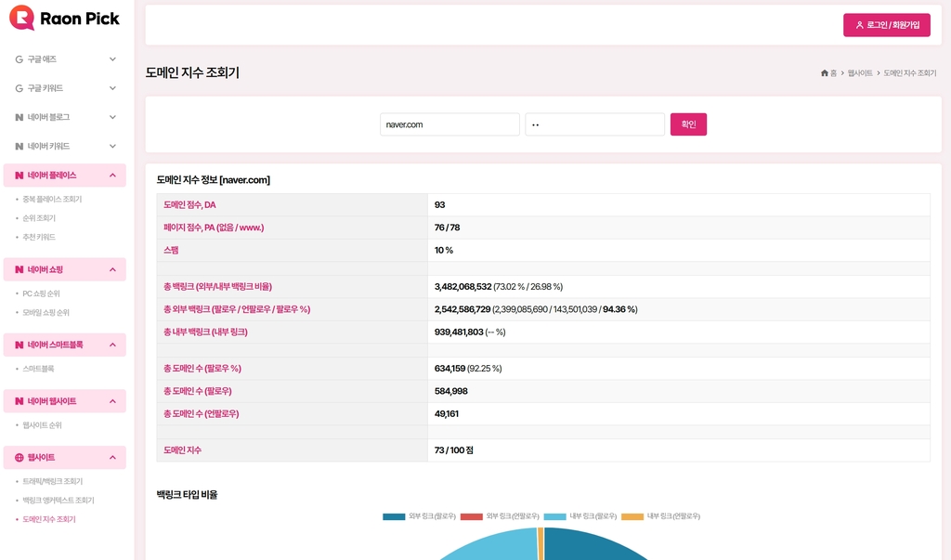Click the 총 내부 백링크 (내부 링크) label
Image resolution: width=951 pixels, height=560 pixels.
(x=205, y=332)
